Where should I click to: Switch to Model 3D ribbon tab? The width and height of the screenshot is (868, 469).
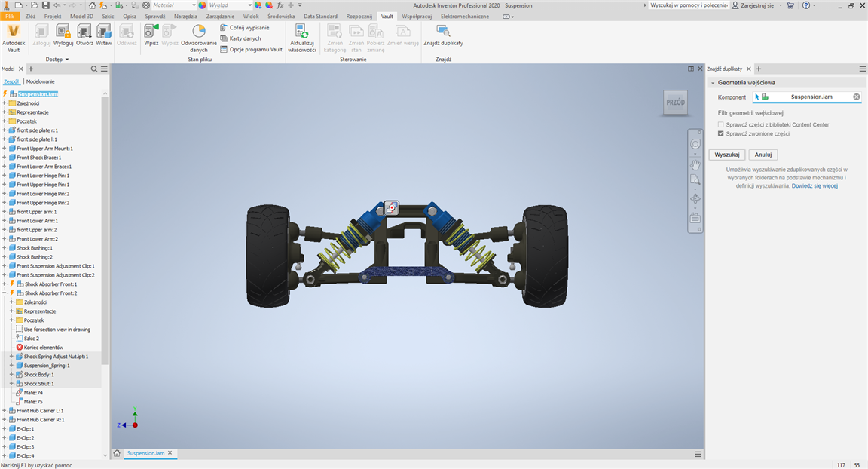81,16
